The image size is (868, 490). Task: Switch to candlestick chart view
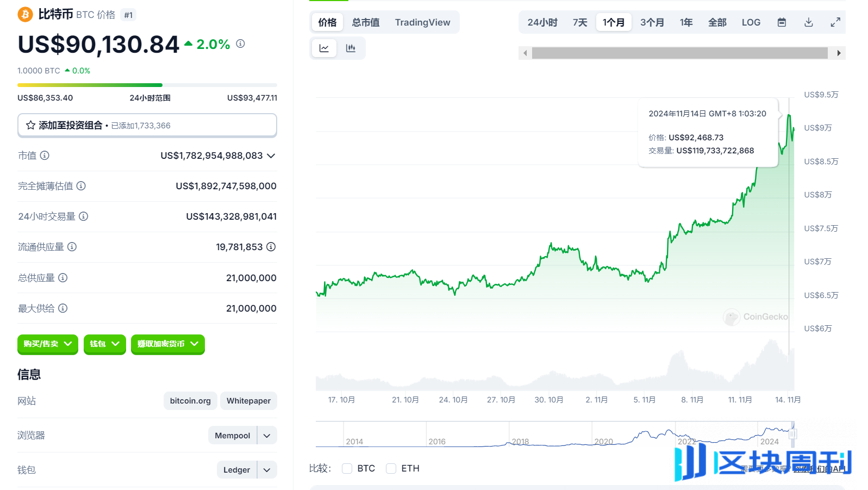351,48
